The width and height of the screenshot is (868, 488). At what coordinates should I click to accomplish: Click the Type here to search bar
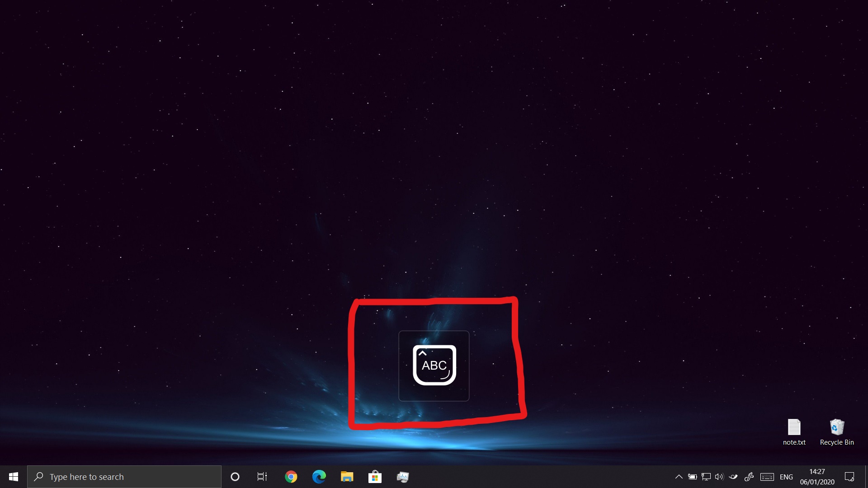pos(123,476)
